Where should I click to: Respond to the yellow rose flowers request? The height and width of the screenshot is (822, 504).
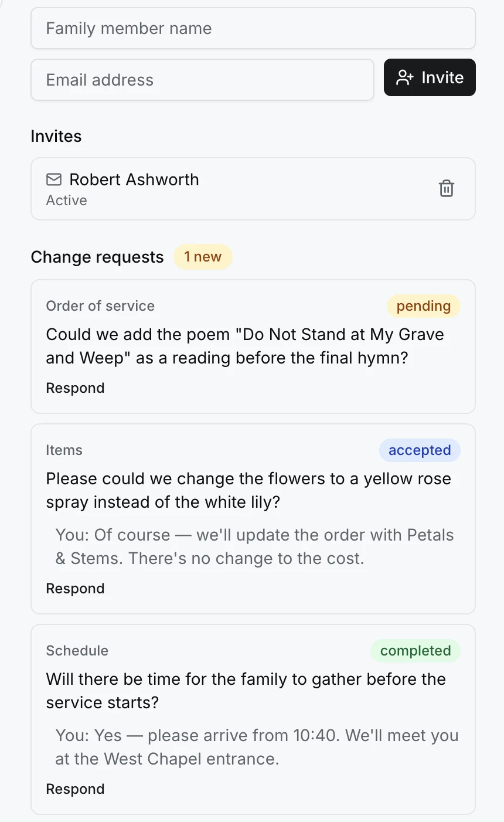[75, 589]
